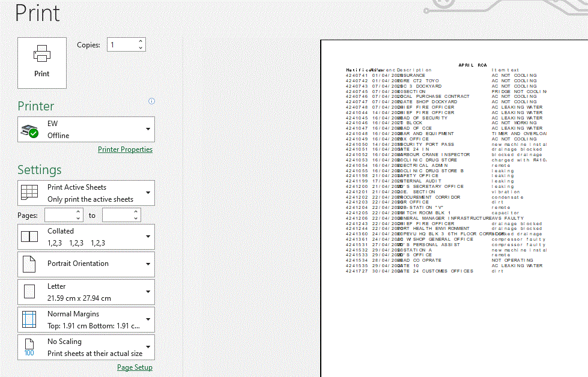Click the No Scaling 100 icon
This screenshot has width=588, height=377.
[x=29, y=347]
